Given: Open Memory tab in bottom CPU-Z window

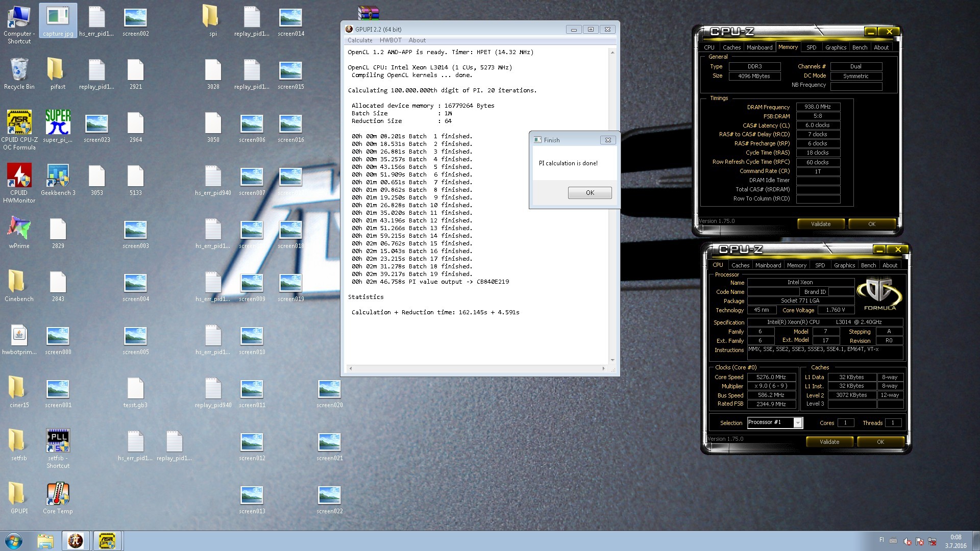Looking at the screenshot, I should [x=796, y=265].
